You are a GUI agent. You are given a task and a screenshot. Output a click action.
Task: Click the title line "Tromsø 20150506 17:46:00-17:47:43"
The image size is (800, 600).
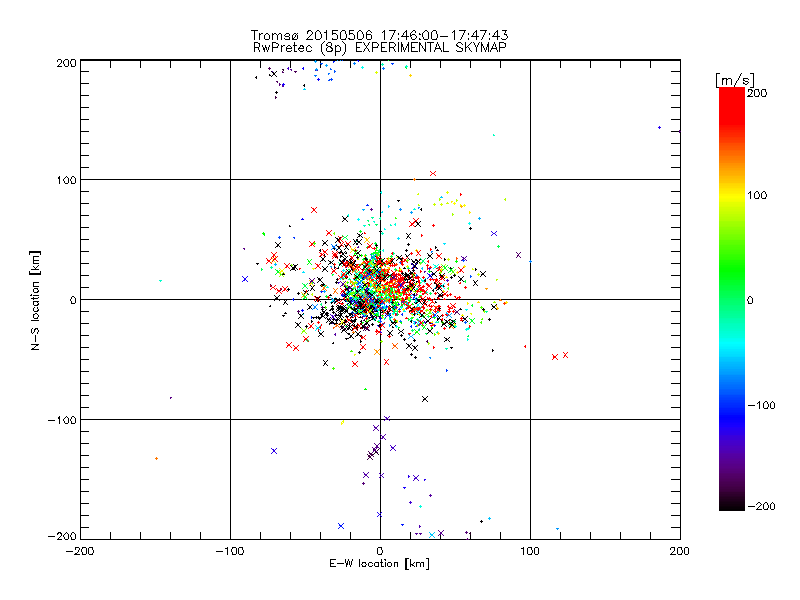[380, 35]
